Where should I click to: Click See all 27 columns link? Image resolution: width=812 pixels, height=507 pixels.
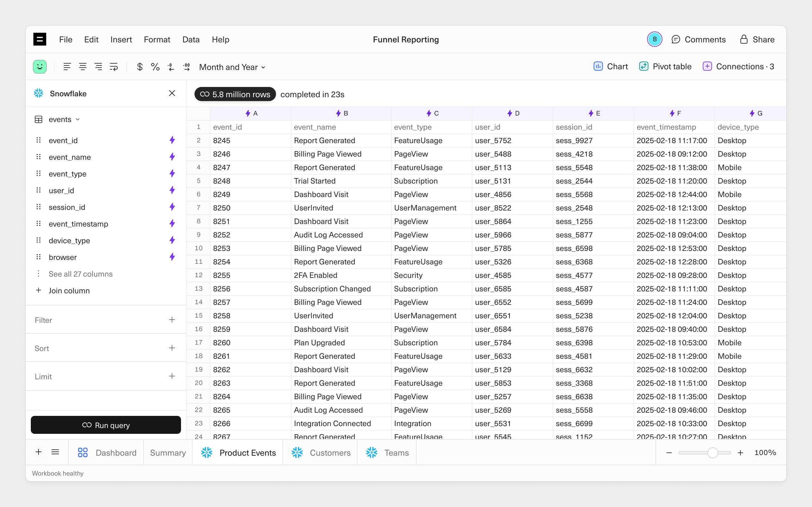[x=81, y=273]
